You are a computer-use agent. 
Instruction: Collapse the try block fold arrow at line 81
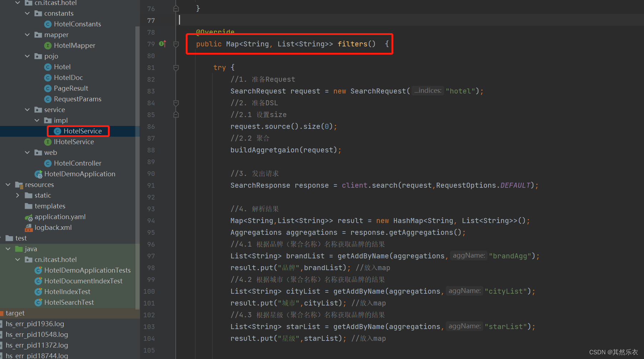click(176, 67)
